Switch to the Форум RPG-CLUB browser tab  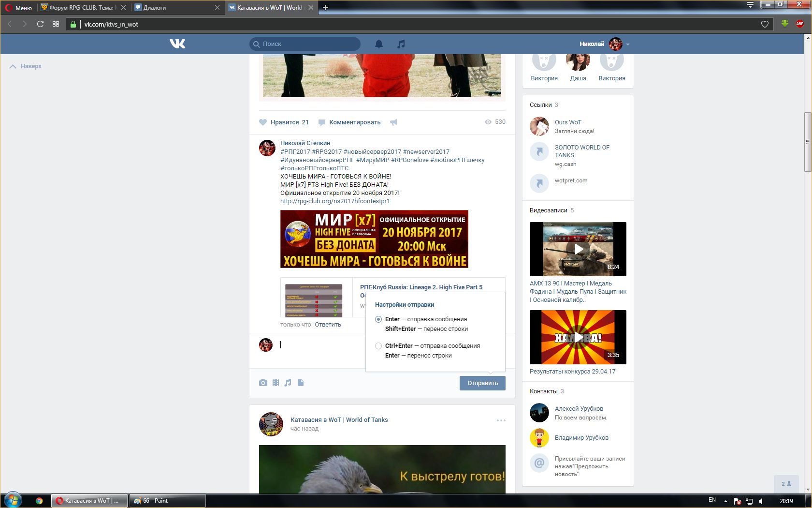[83, 8]
